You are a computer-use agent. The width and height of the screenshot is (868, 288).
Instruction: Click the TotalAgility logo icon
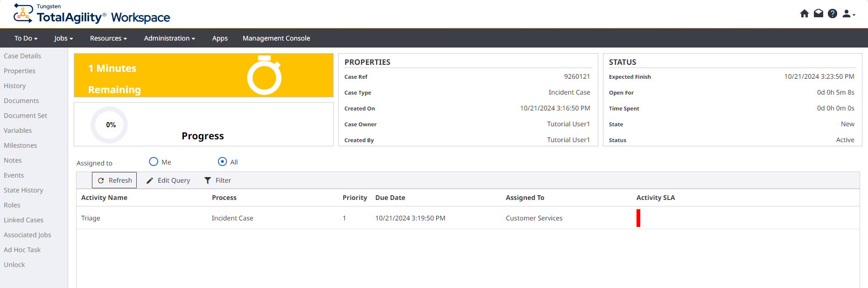pos(23,13)
